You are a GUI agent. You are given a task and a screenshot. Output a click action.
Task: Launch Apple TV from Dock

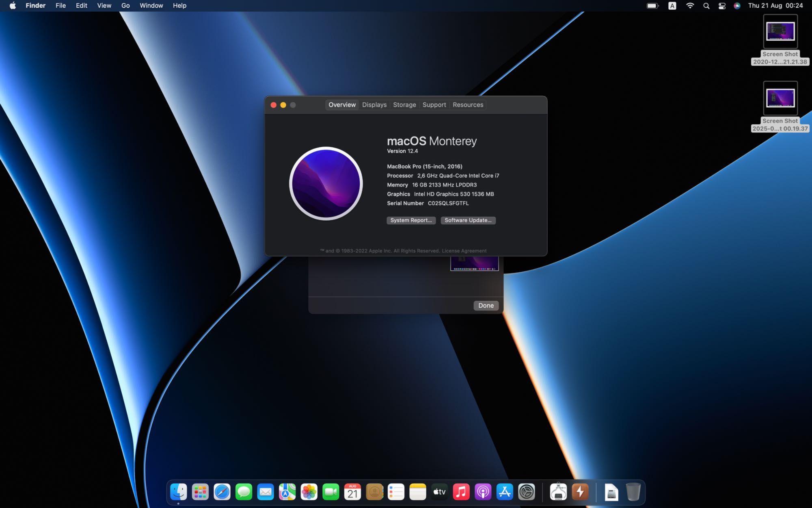click(x=439, y=492)
